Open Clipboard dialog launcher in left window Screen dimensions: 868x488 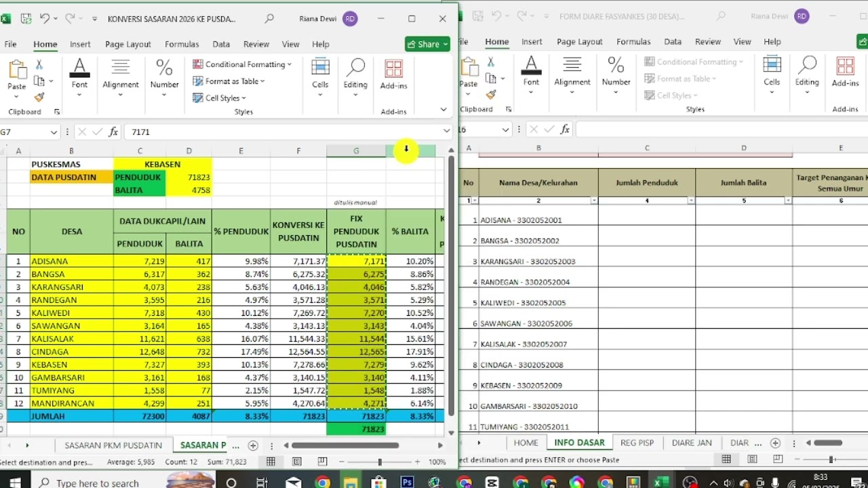tap(56, 112)
